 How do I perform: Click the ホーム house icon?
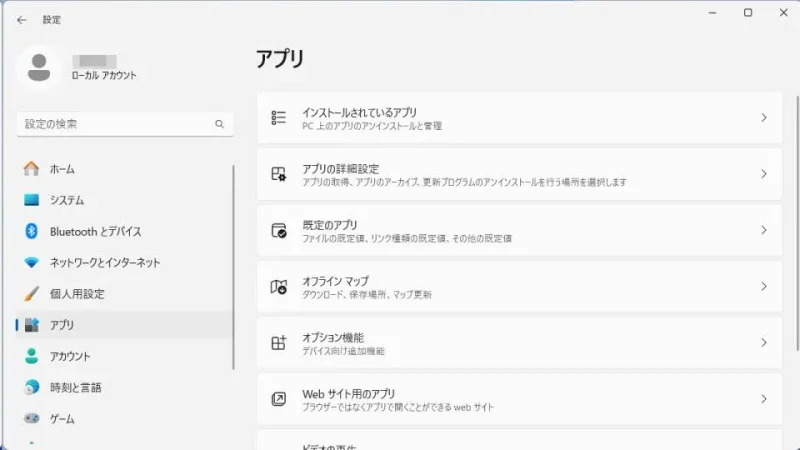31,169
